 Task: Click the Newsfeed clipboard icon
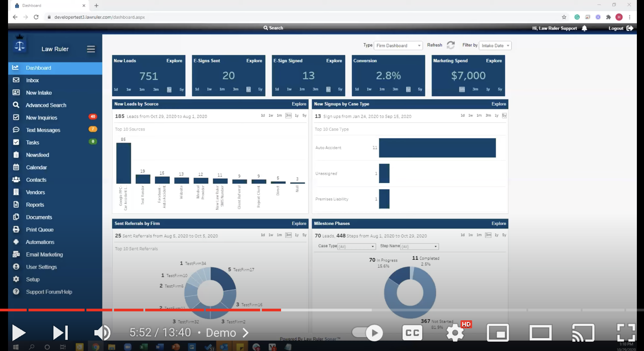(x=16, y=155)
